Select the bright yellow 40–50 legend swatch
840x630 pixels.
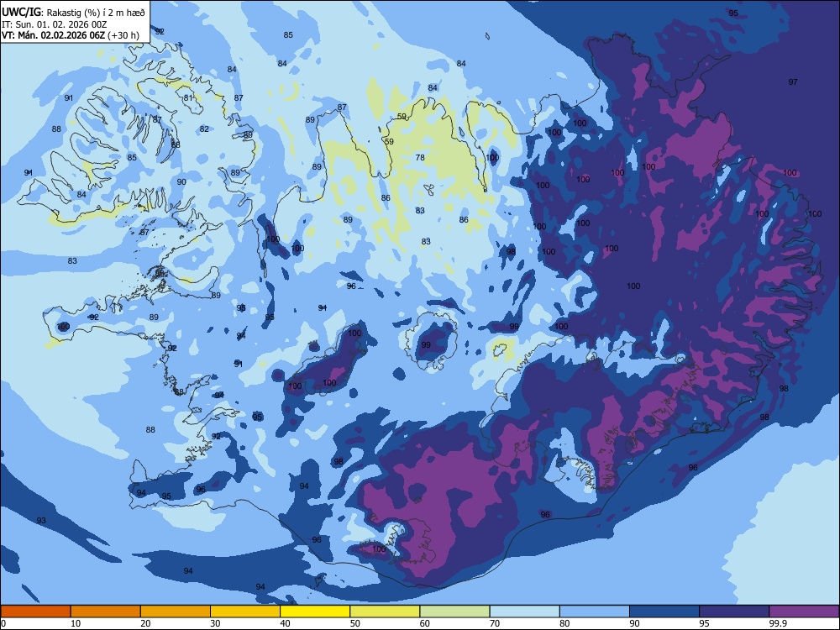(x=315, y=612)
